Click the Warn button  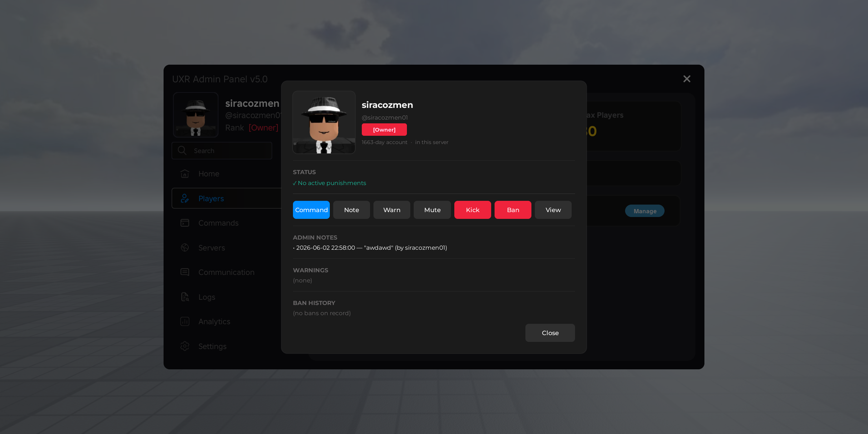click(391, 210)
